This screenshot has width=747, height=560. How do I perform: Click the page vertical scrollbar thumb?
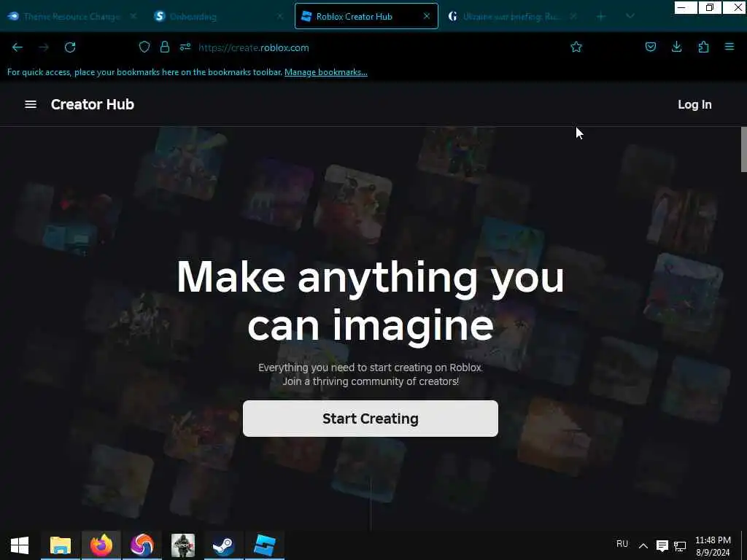[x=743, y=149]
